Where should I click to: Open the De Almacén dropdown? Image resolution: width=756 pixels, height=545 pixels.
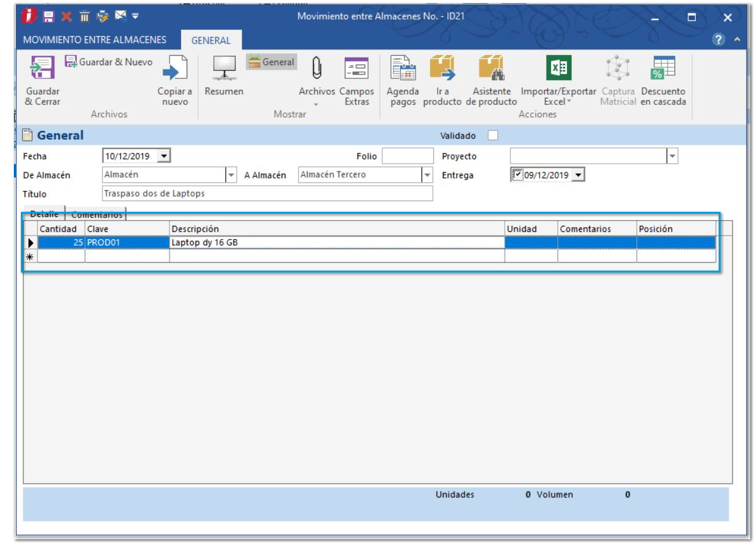click(x=230, y=175)
